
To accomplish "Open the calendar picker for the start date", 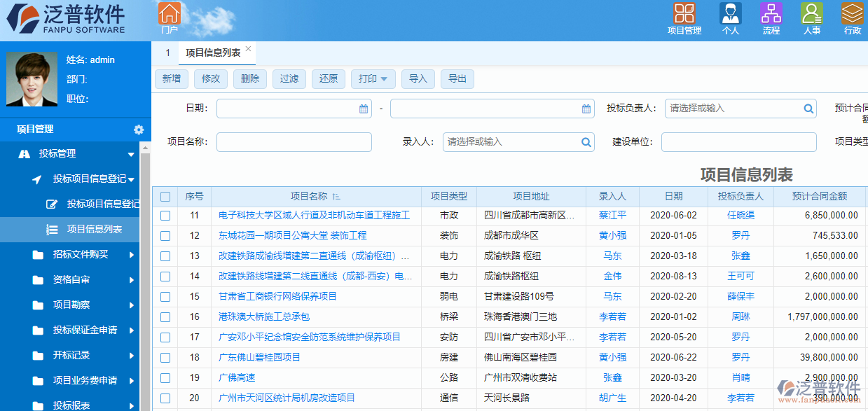I will coord(364,109).
